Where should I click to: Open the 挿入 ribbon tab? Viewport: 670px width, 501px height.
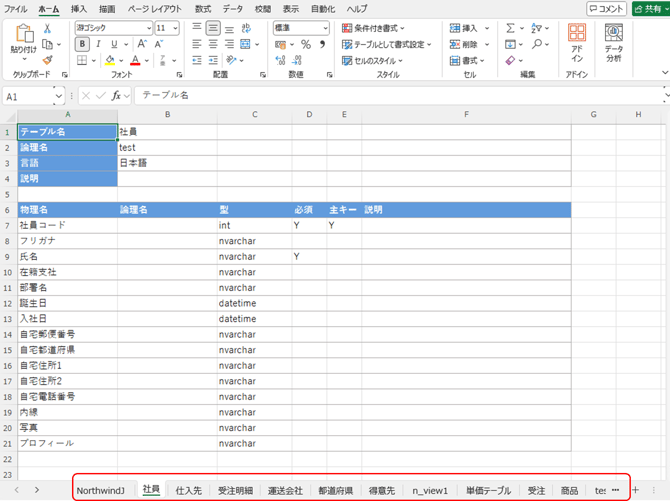click(79, 9)
